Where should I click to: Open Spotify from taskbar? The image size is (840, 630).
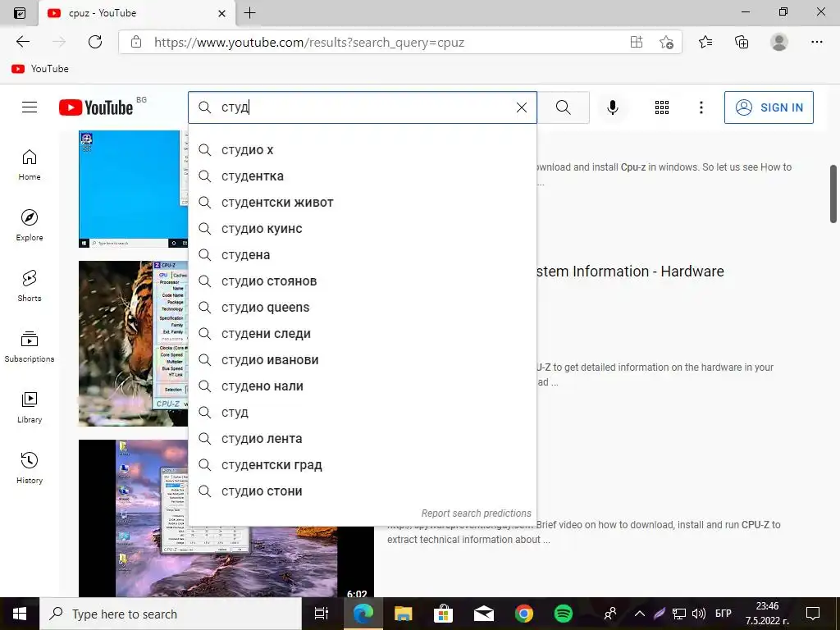click(563, 614)
